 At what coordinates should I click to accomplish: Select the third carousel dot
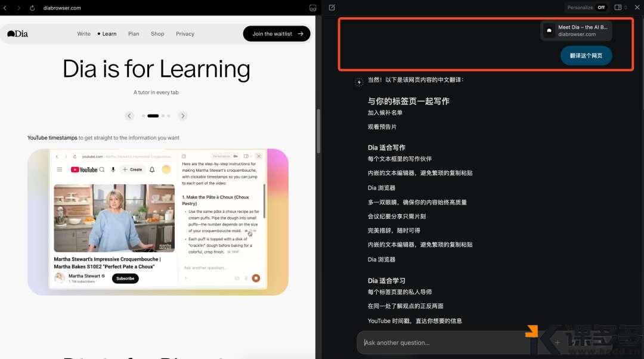coord(163,116)
